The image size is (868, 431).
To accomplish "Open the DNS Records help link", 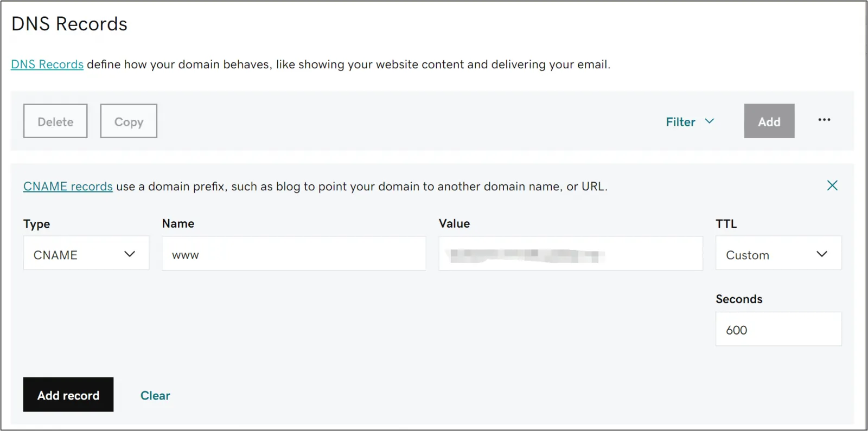I will (x=47, y=64).
